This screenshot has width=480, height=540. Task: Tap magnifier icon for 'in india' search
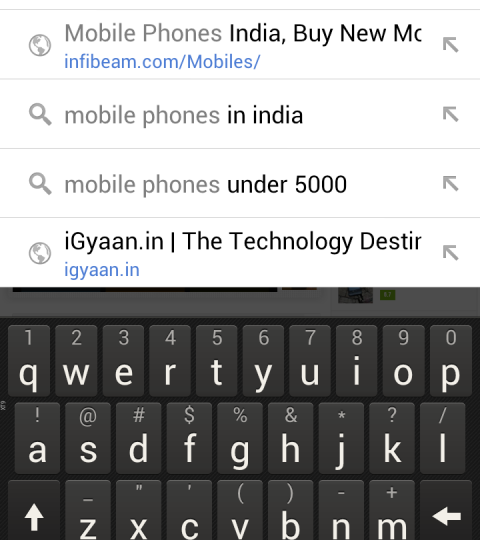(40, 114)
